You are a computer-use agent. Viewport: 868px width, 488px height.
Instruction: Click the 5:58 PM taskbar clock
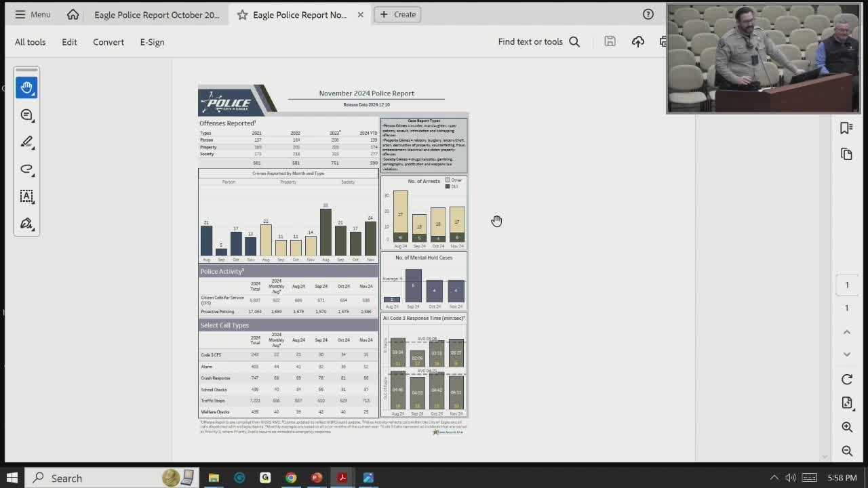pos(842,478)
